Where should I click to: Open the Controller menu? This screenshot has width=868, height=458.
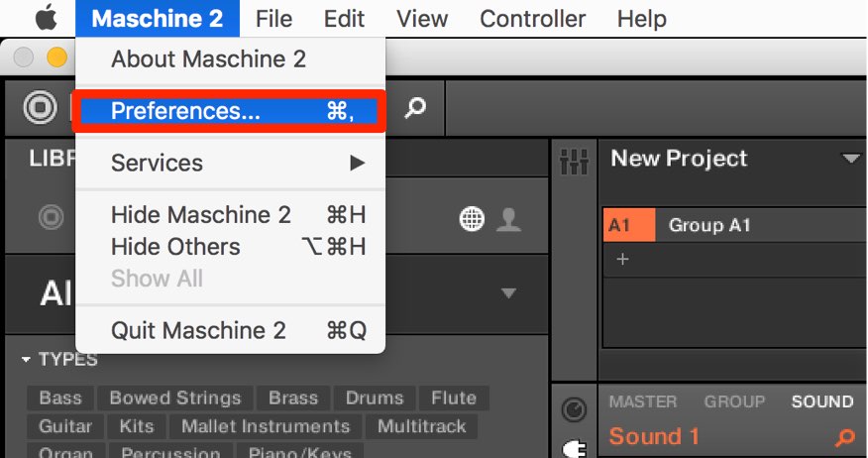pyautogui.click(x=532, y=18)
